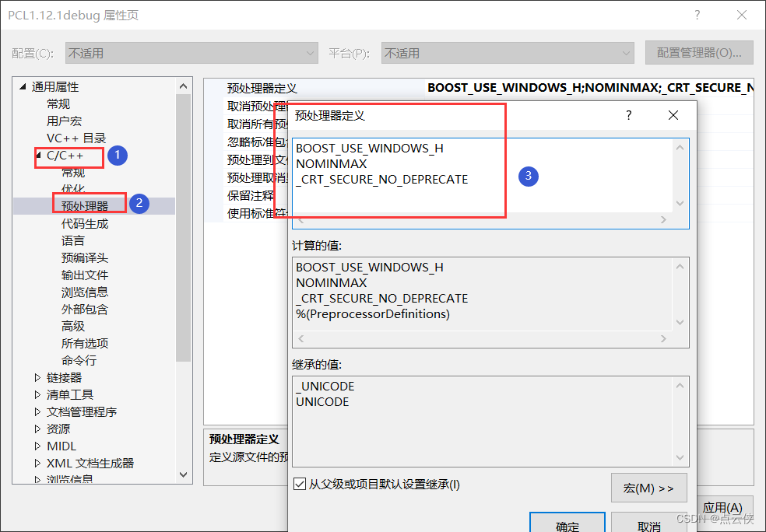Image resolution: width=766 pixels, height=532 pixels.
Task: Collapse the 通用属性 tree node
Action: (x=23, y=87)
